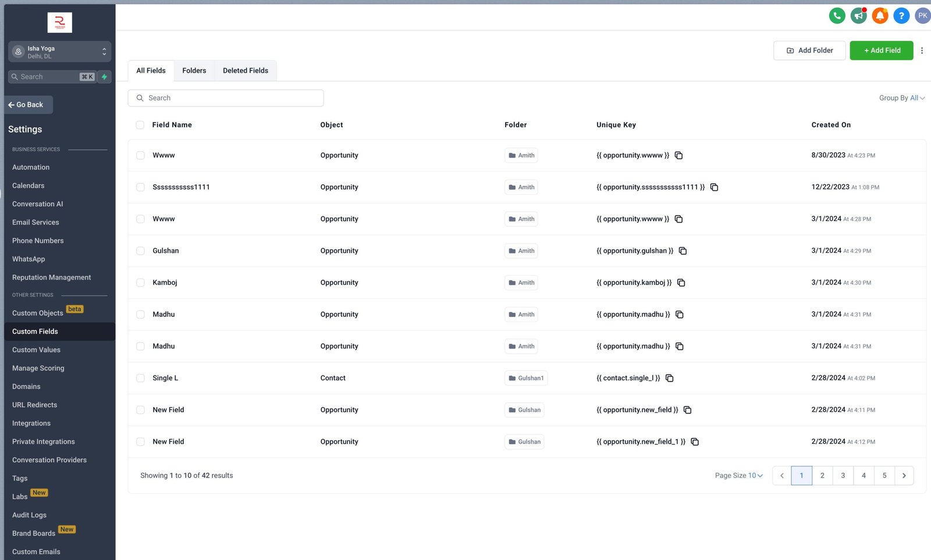Click the Add Folder button

point(809,51)
